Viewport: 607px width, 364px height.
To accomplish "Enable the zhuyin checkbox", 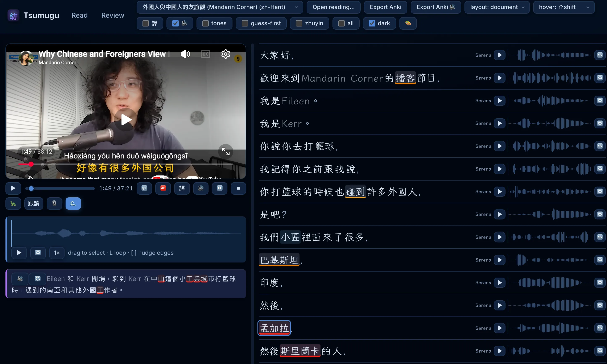I will (x=299, y=23).
